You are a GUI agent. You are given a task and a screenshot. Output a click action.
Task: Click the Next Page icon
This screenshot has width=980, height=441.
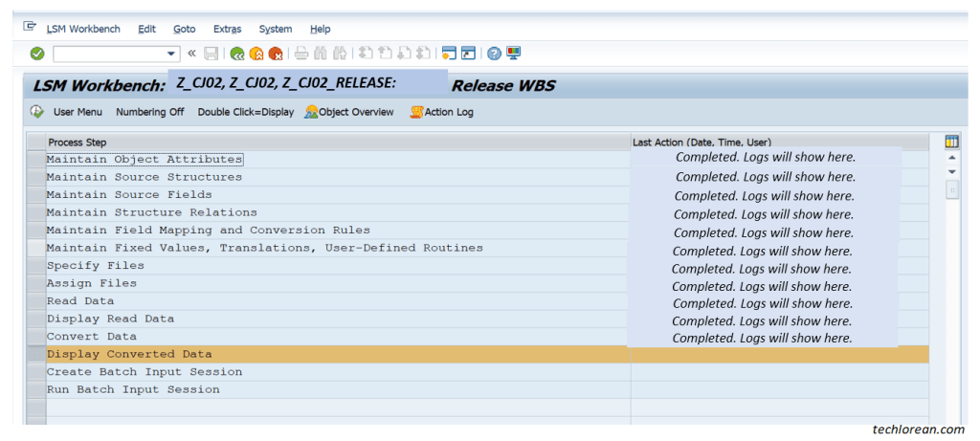click(405, 54)
